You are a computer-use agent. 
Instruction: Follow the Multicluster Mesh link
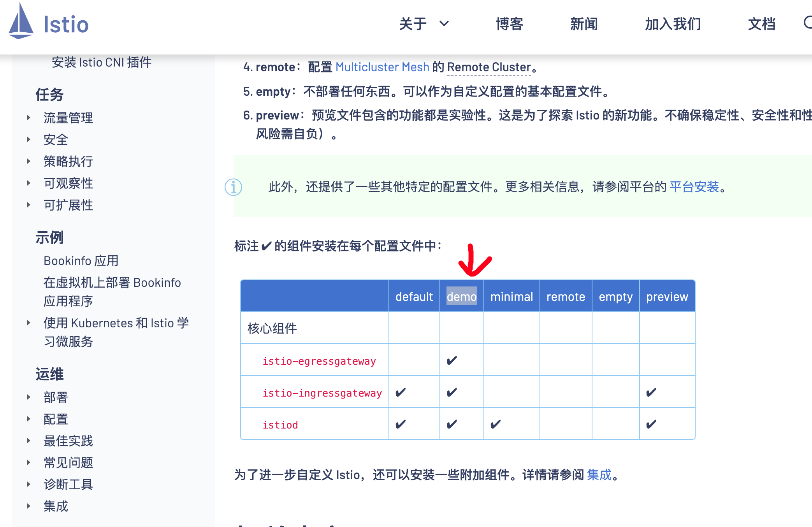[382, 67]
